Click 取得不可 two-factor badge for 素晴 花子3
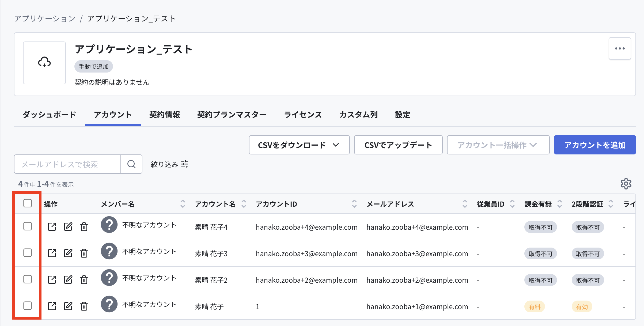This screenshot has height=326, width=644. (588, 254)
